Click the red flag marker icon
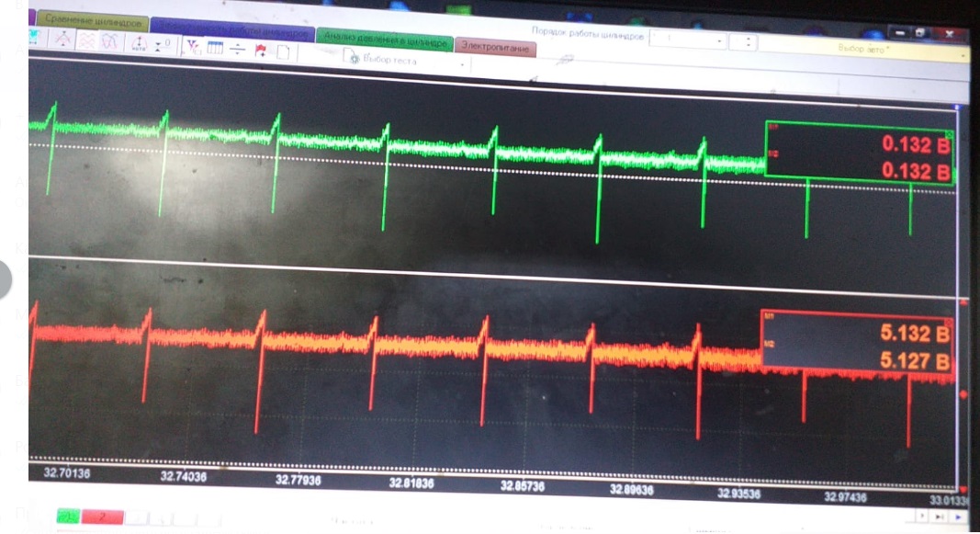The height and width of the screenshot is (534, 980). 261,50
